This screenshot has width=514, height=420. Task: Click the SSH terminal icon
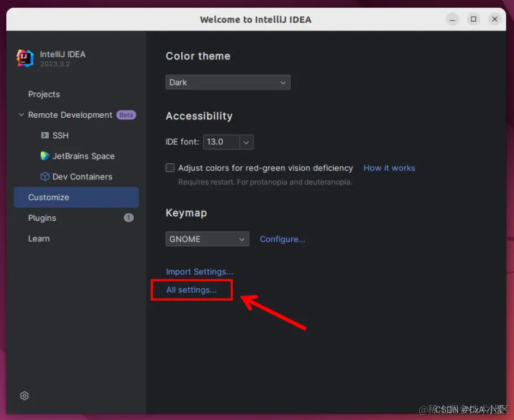click(x=45, y=135)
